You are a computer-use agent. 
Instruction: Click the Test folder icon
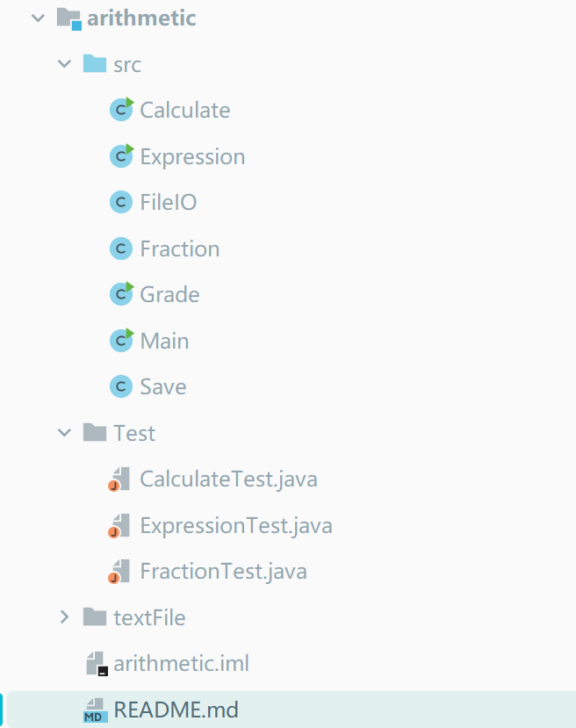(94, 433)
